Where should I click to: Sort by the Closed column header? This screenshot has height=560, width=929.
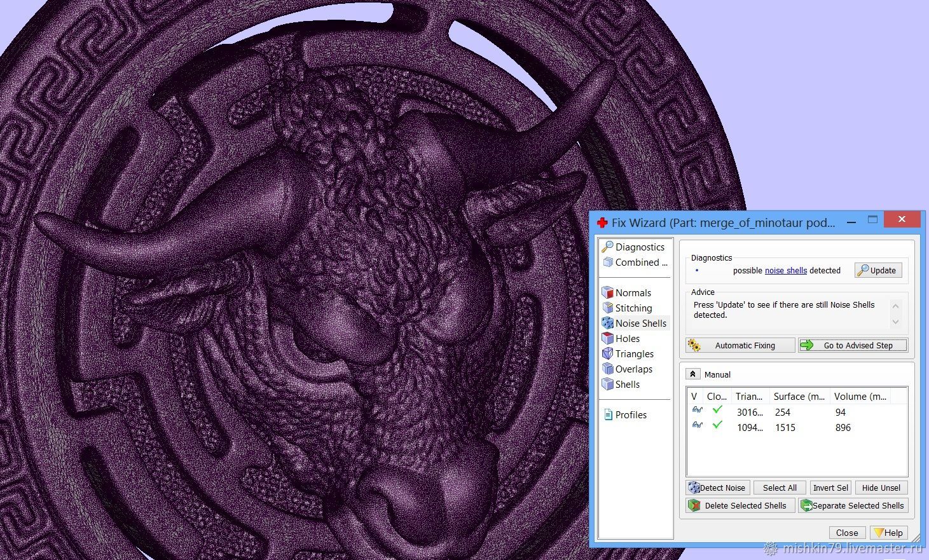(x=717, y=396)
